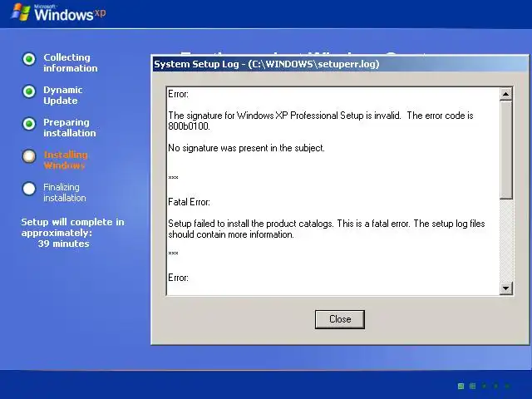Click the Finalizing installation step indicator
This screenshot has height=399, width=532.
coord(29,189)
